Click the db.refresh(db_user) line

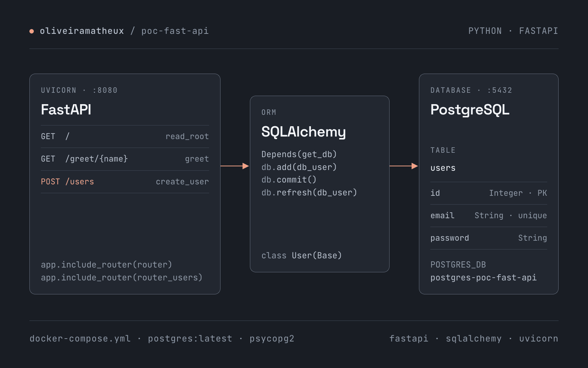coord(309,192)
